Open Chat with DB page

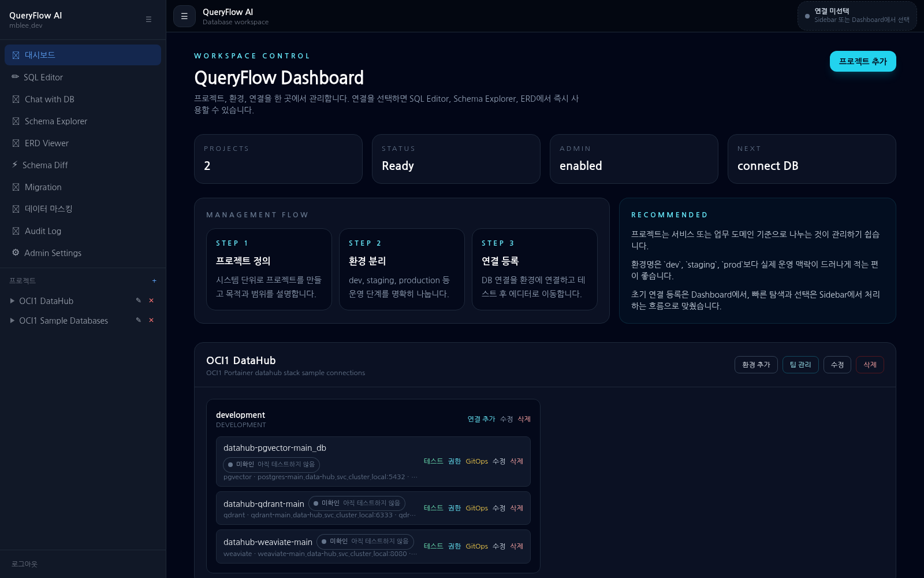pos(83,99)
